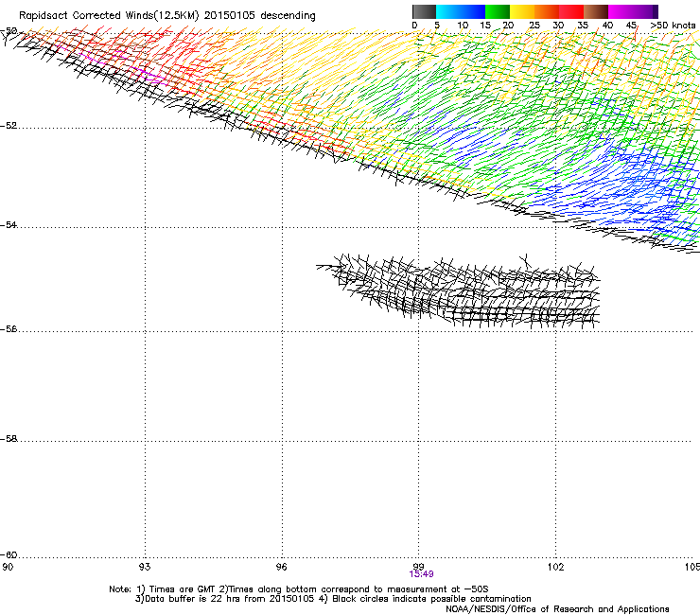
Task: Click the red 30-35 knots legend swatch
Action: coord(571,11)
